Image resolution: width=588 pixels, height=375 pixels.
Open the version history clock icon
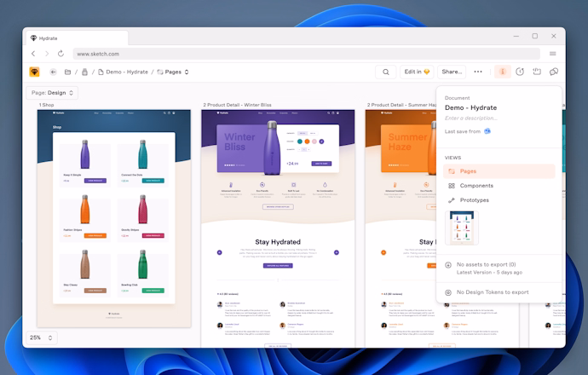[520, 72]
